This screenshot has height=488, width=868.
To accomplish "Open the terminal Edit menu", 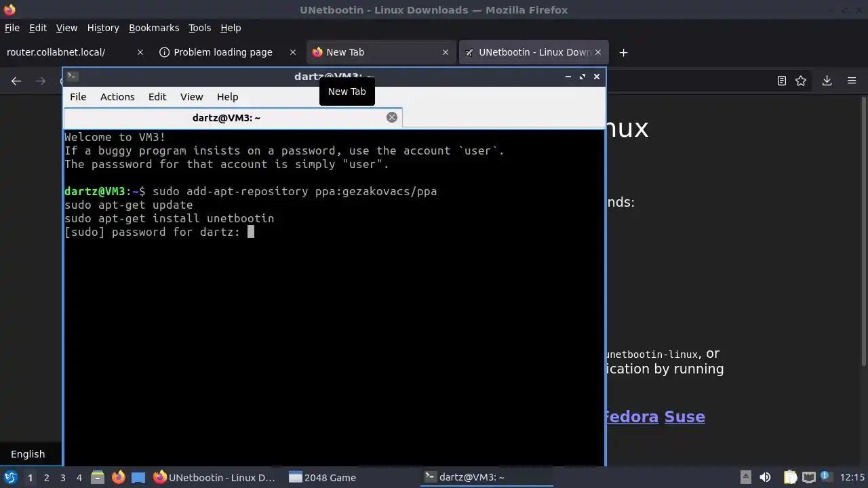I will 157,97.
